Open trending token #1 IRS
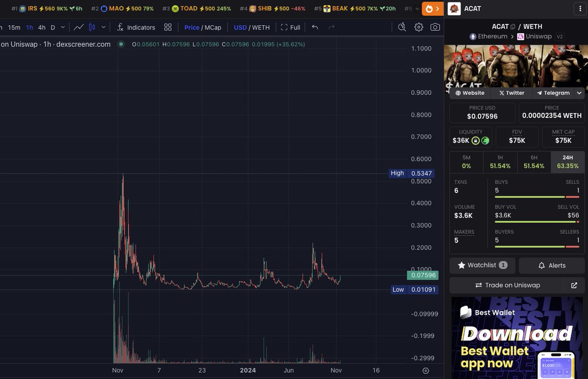The height and width of the screenshot is (379, 588). [x=47, y=8]
